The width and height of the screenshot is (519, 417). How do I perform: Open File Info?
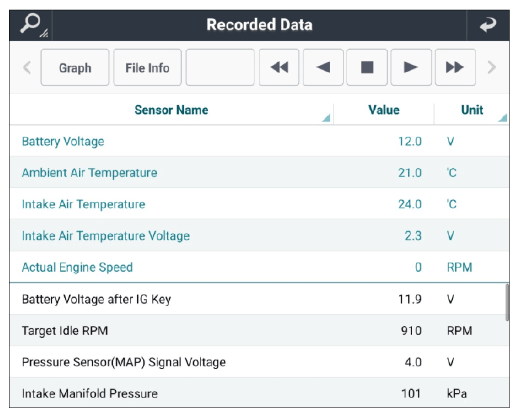pos(147,67)
